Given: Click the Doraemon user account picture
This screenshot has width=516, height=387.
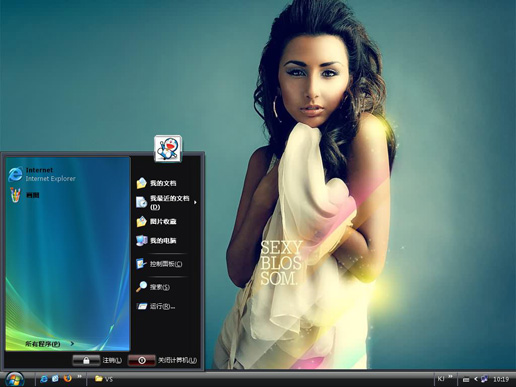Looking at the screenshot, I should point(168,148).
